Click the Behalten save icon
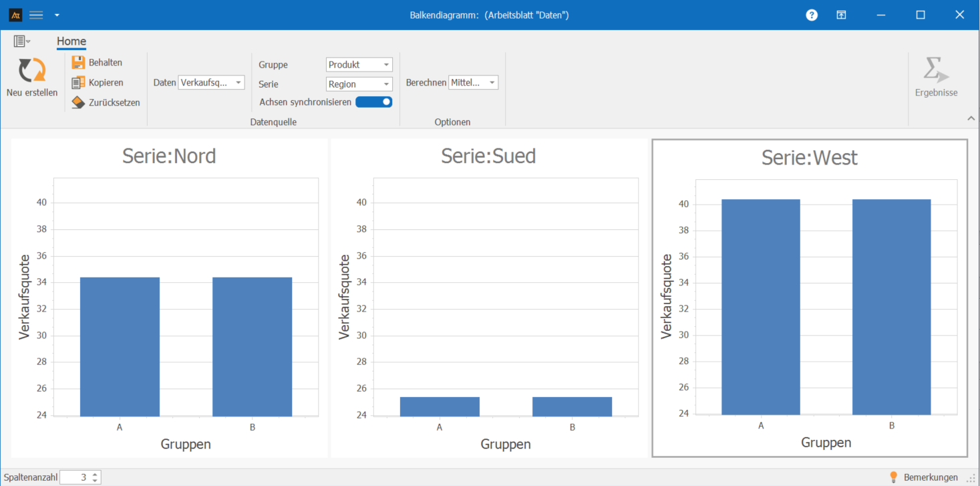Viewport: 980px width, 486px height. tap(78, 63)
